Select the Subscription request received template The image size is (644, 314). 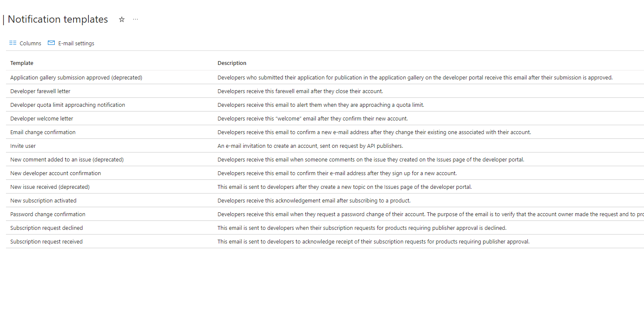(x=46, y=241)
